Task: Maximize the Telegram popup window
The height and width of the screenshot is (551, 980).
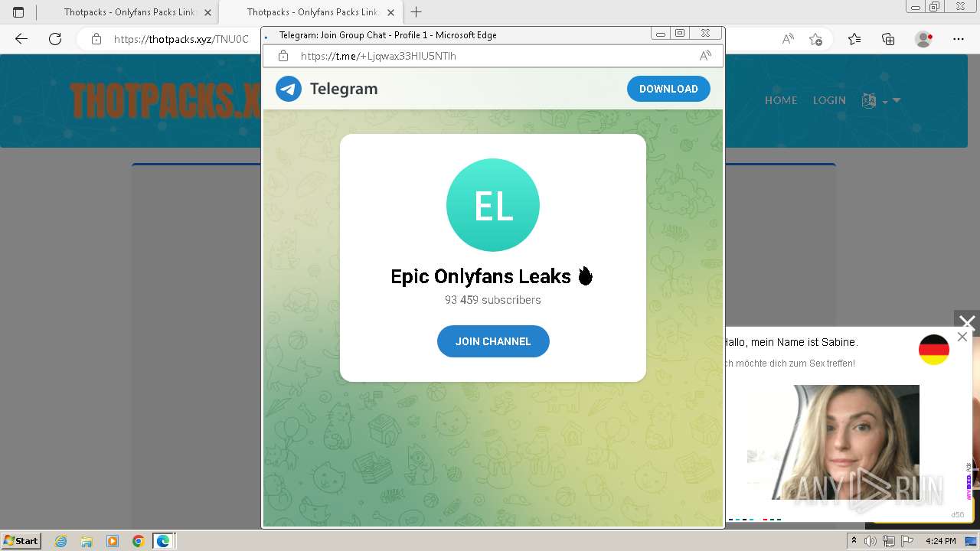Action: [680, 34]
